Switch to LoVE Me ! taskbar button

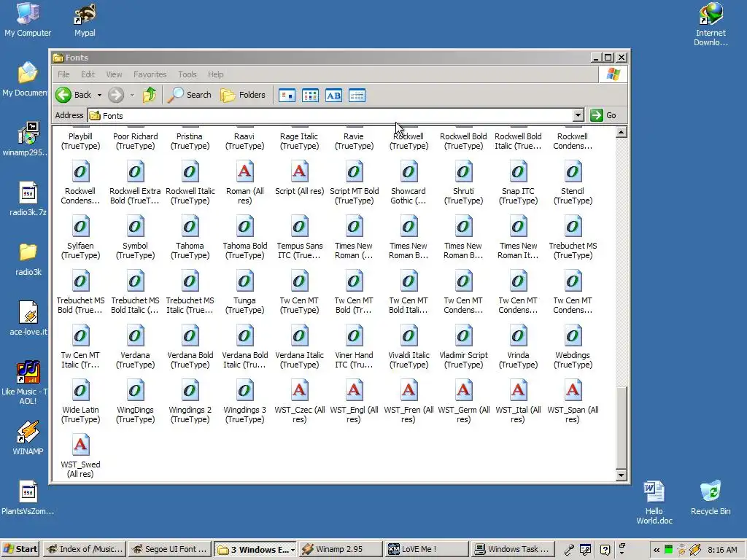pyautogui.click(x=426, y=549)
